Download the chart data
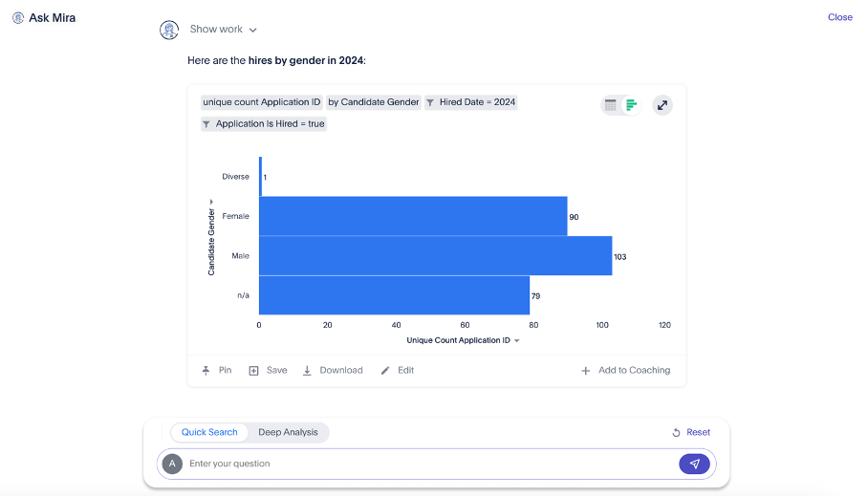Screen dimensions: 868x497 (x=333, y=370)
